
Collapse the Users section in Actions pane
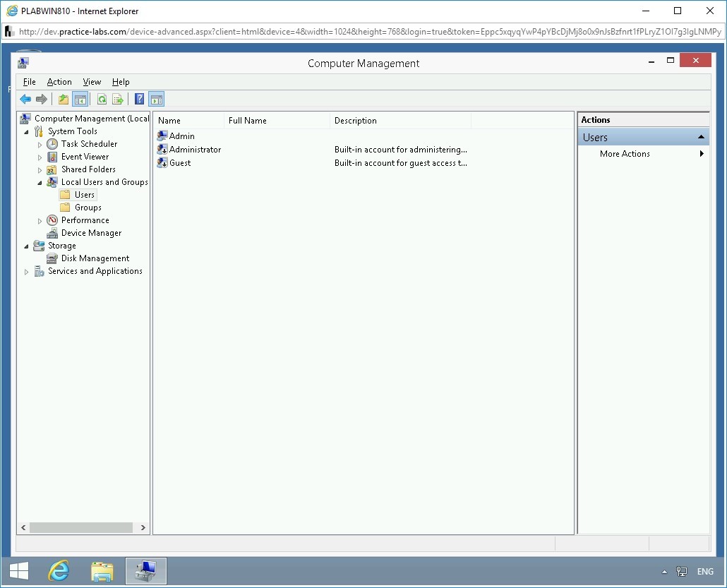(702, 136)
